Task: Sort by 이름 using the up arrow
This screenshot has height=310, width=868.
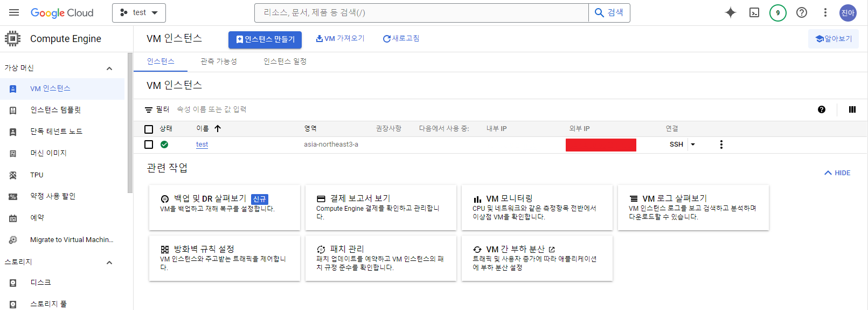Action: coord(218,128)
